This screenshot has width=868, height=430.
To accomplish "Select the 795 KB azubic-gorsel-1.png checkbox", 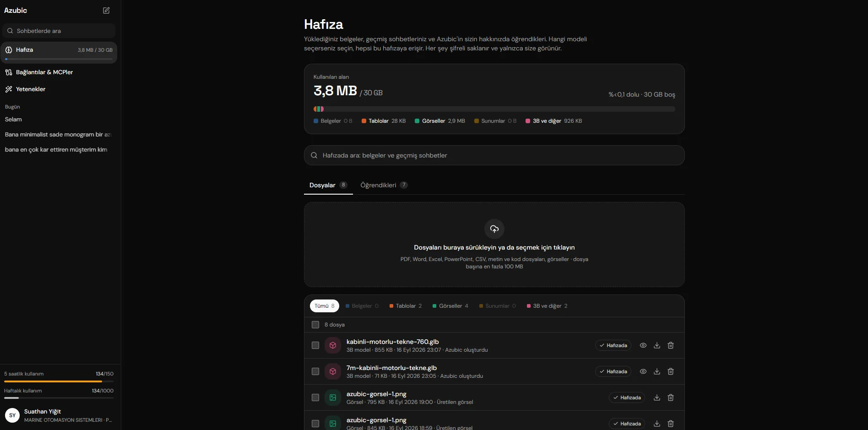I will click(315, 397).
